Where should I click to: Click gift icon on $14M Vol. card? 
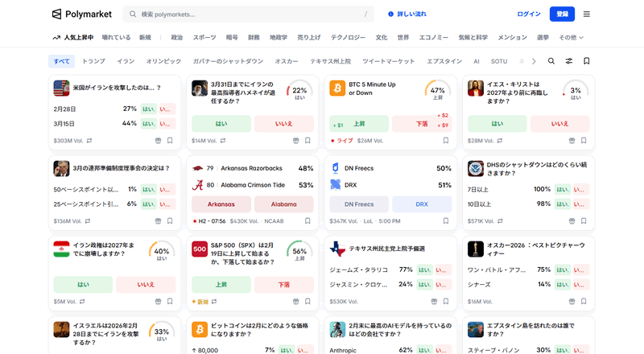click(296, 141)
